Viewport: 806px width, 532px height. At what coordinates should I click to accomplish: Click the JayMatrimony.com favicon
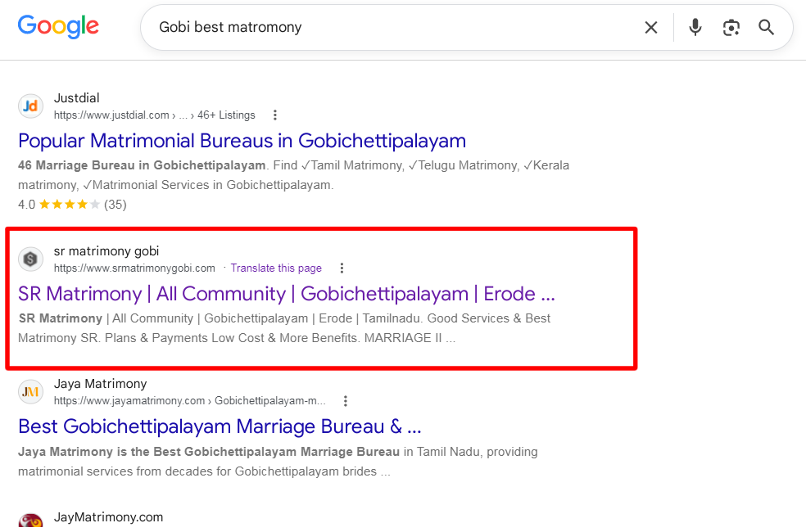(x=31, y=521)
